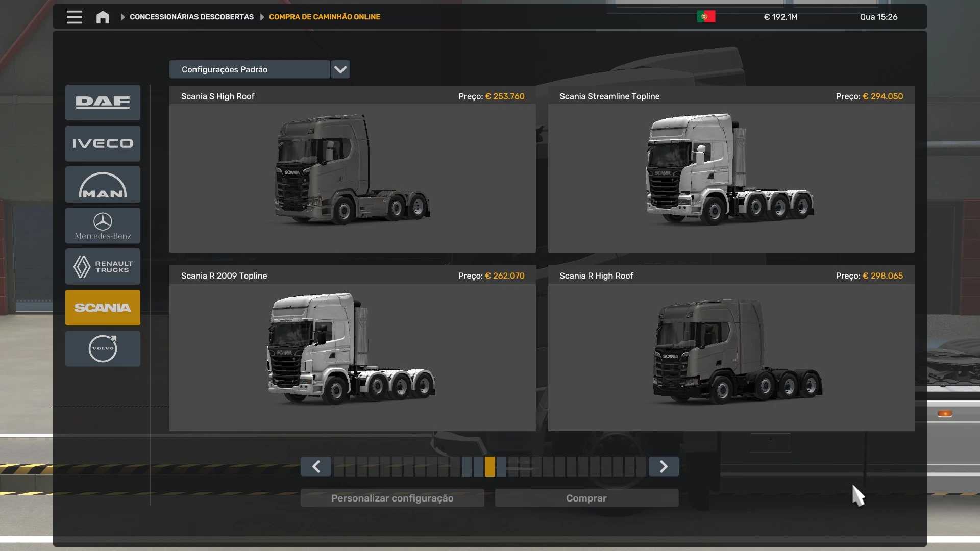Select the DAF brand logo
This screenshot has width=980, height=551.
click(x=103, y=103)
